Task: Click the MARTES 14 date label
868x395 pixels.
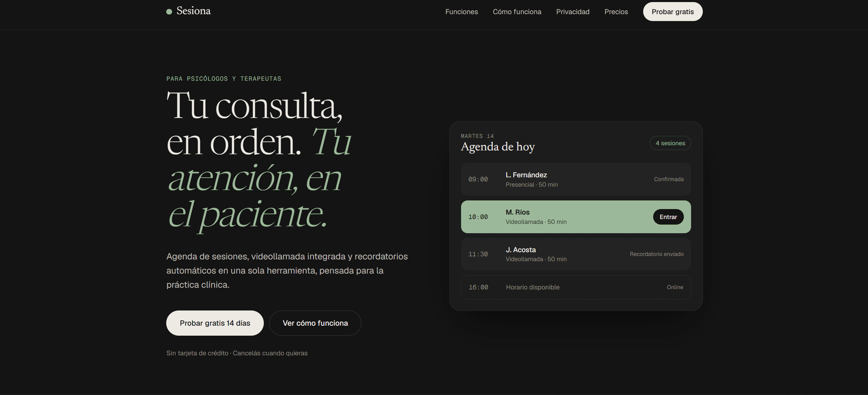Action: coord(477,136)
